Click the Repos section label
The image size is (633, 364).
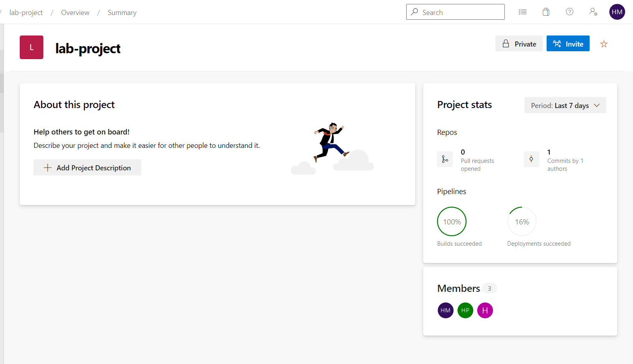(x=447, y=133)
